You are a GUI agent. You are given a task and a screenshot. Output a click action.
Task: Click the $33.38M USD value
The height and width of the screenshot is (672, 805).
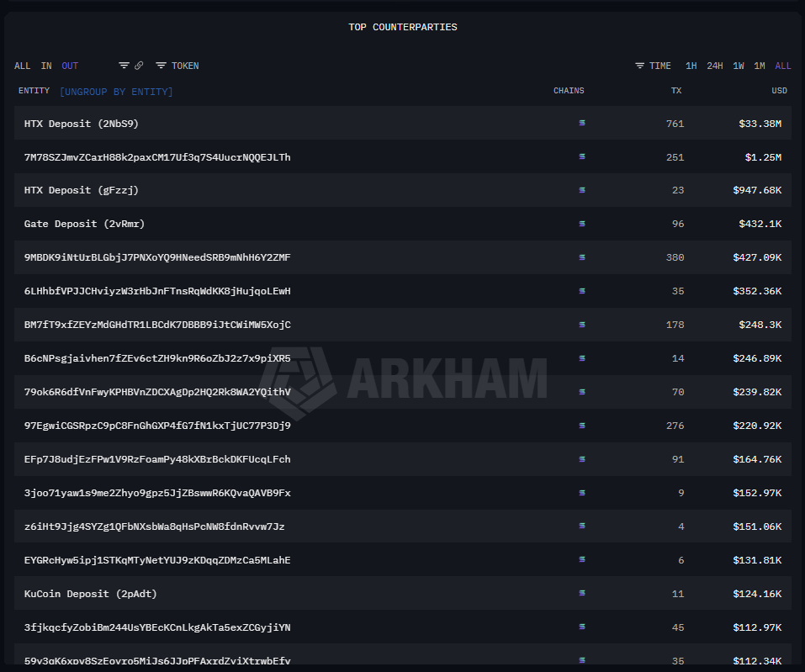pos(760,124)
